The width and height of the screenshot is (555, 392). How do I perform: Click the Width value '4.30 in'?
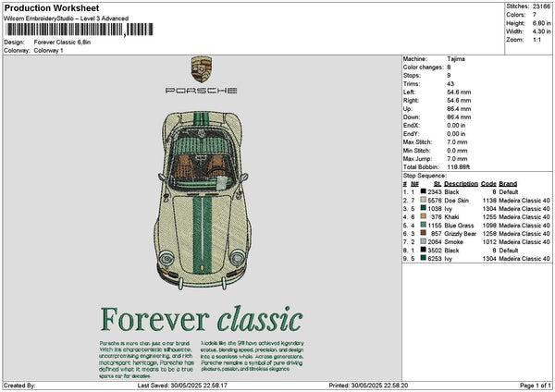pyautogui.click(x=541, y=31)
